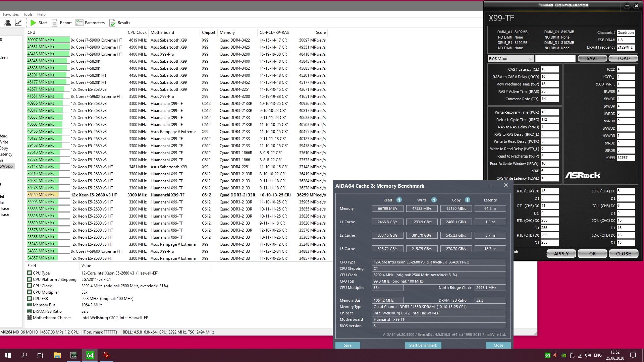
Task: Toggle the CPU FSB checkbox
Action: click(x=30, y=299)
